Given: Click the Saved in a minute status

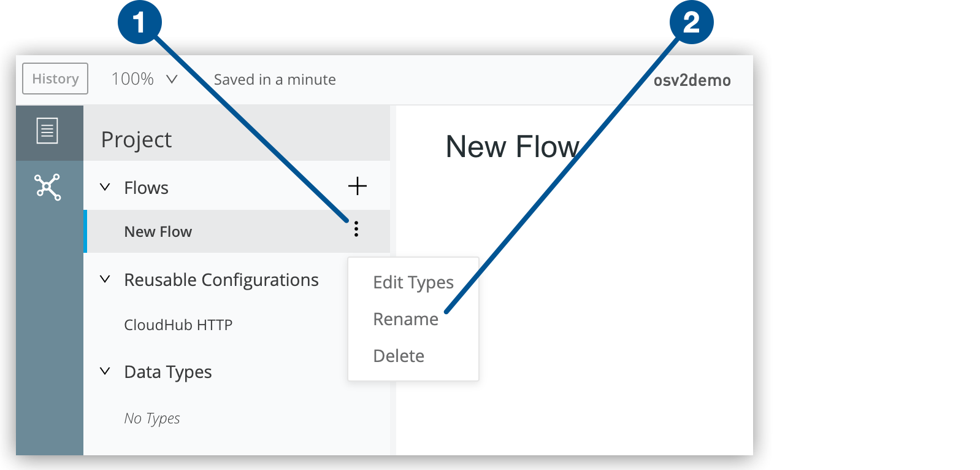Looking at the screenshot, I should click(x=275, y=80).
